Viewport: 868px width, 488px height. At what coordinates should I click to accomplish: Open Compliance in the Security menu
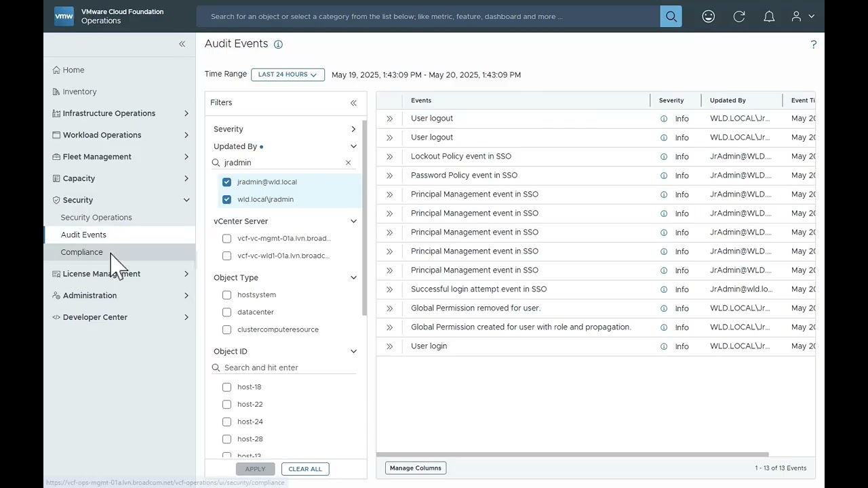[82, 252]
